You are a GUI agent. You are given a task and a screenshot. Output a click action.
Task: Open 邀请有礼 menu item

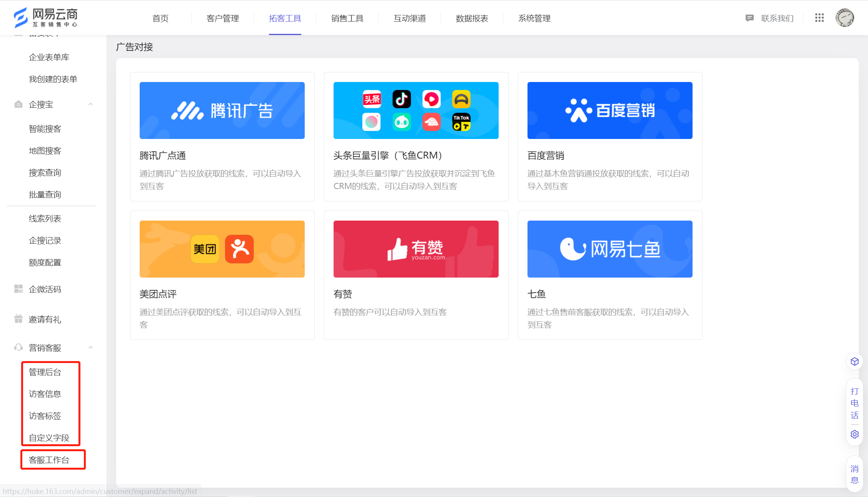click(x=45, y=319)
